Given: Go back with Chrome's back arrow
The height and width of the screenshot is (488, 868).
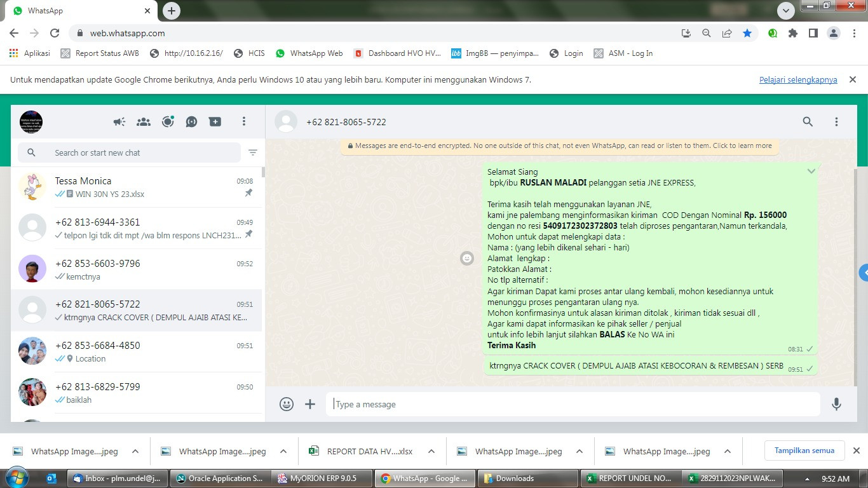Looking at the screenshot, I should tap(14, 33).
